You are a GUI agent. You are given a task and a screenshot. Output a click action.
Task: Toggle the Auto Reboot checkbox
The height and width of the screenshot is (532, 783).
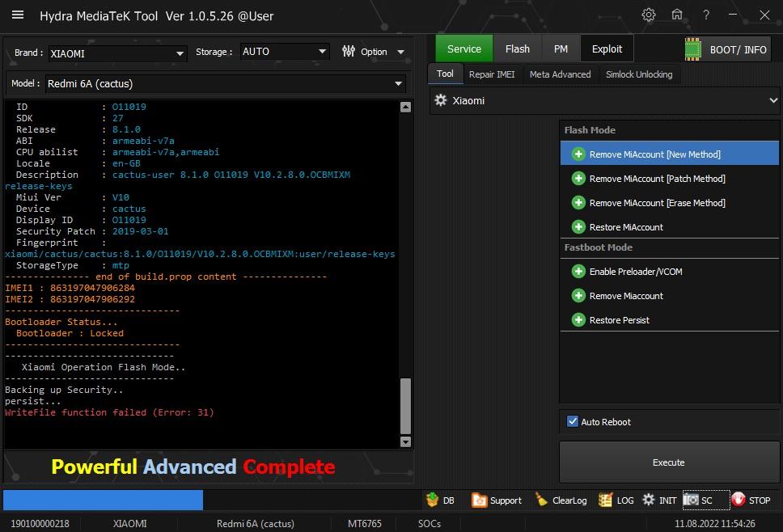pyautogui.click(x=573, y=421)
